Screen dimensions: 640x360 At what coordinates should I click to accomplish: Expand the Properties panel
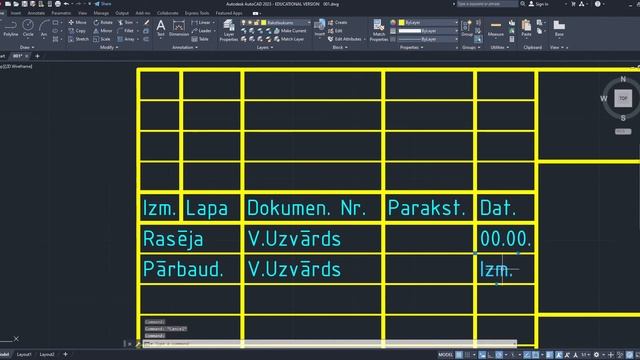tap(411, 47)
